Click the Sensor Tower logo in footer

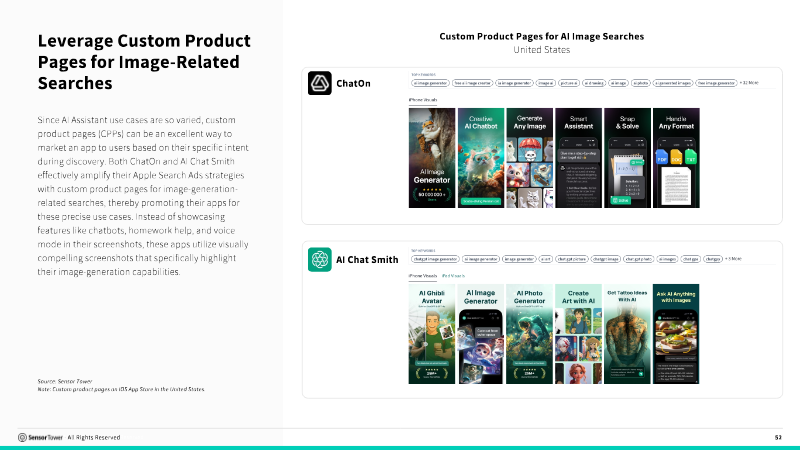pyautogui.click(x=40, y=437)
